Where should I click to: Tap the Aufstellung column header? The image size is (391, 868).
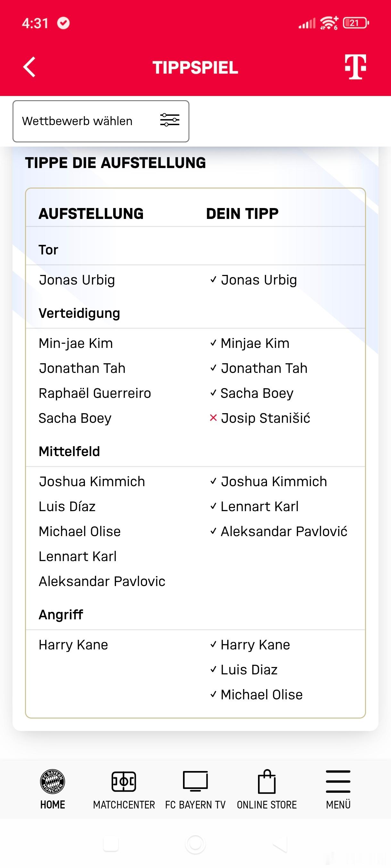91,213
